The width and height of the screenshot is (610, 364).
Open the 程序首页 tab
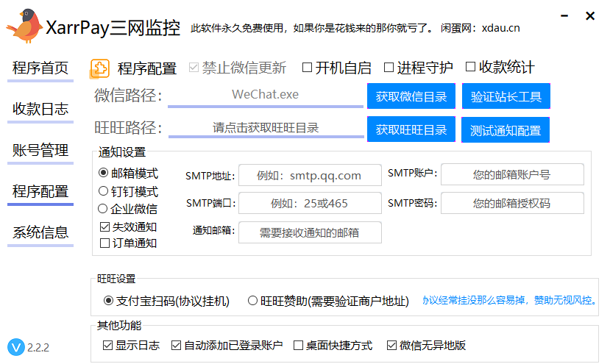click(40, 68)
